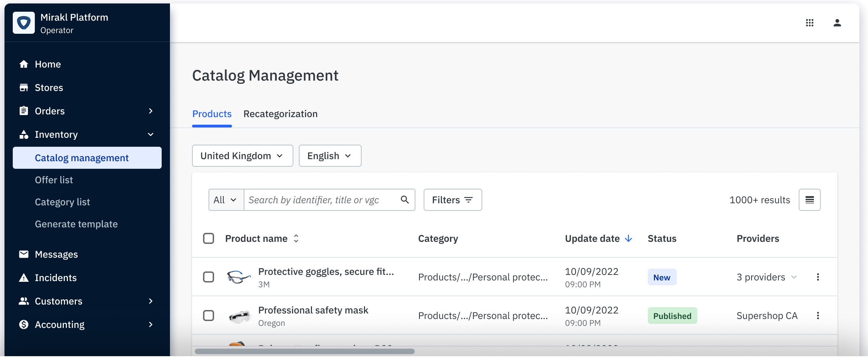Select all products with header checkbox
The image size is (868, 361).
point(209,238)
